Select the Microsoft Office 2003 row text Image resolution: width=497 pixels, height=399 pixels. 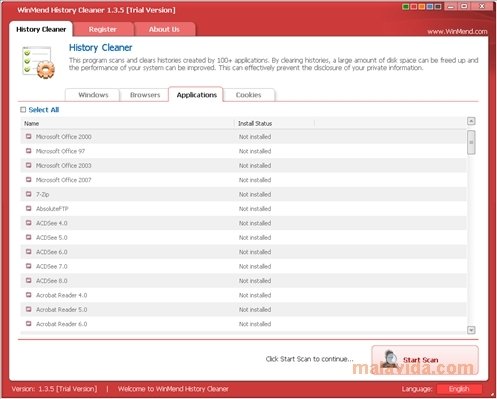point(63,165)
